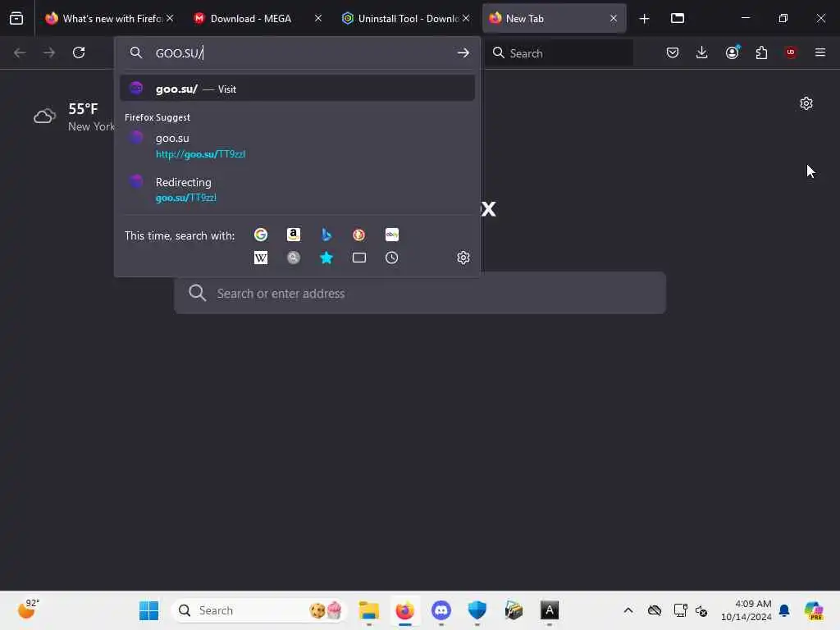Open a new tab with plus button
Viewport: 840px width, 630px height.
(645, 19)
